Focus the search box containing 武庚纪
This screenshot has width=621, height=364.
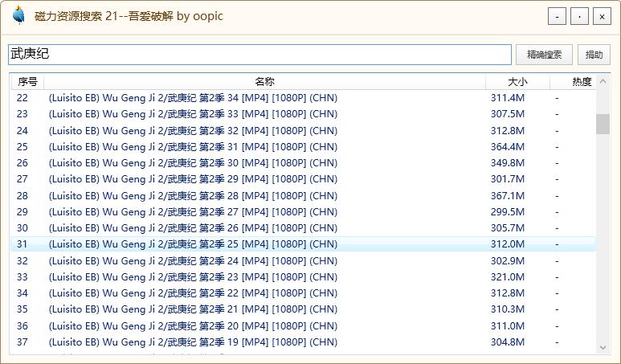(259, 55)
